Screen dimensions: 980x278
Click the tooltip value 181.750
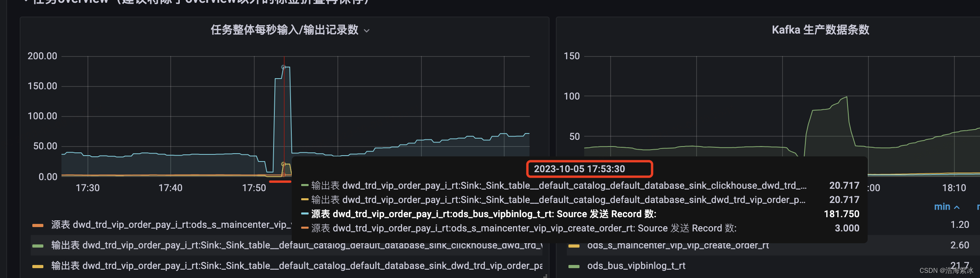(841, 214)
